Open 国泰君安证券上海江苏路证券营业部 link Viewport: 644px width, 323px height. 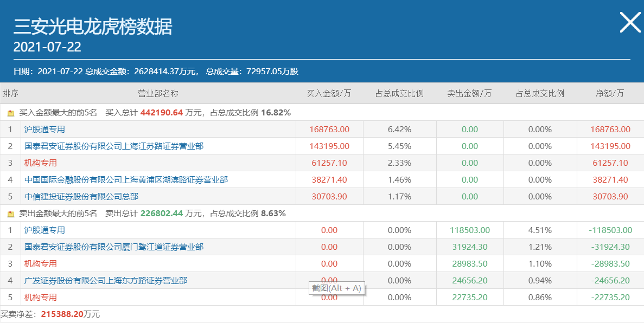(114, 146)
